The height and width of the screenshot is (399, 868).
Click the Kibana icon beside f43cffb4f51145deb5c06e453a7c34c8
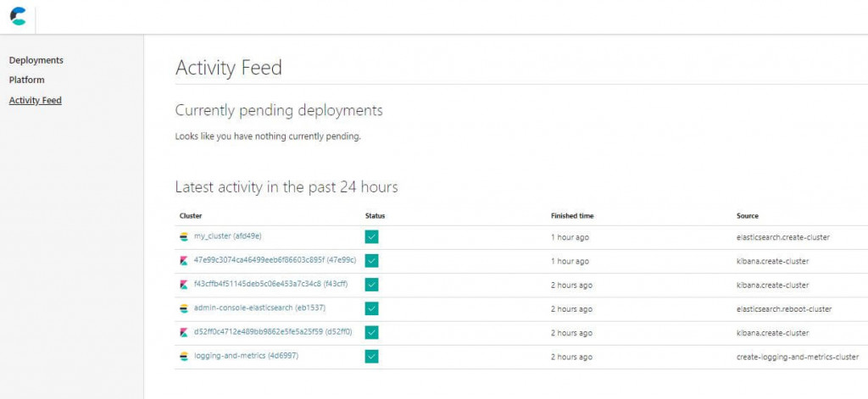click(x=184, y=285)
